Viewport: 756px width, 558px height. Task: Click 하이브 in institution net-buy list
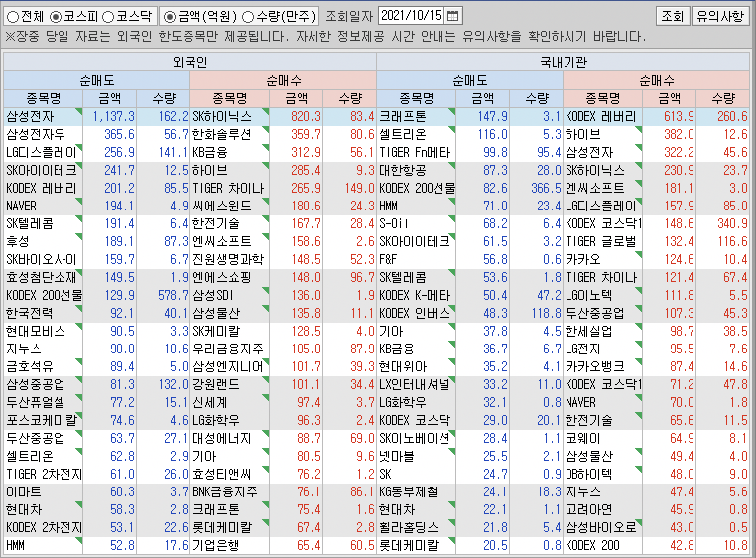coord(583,135)
